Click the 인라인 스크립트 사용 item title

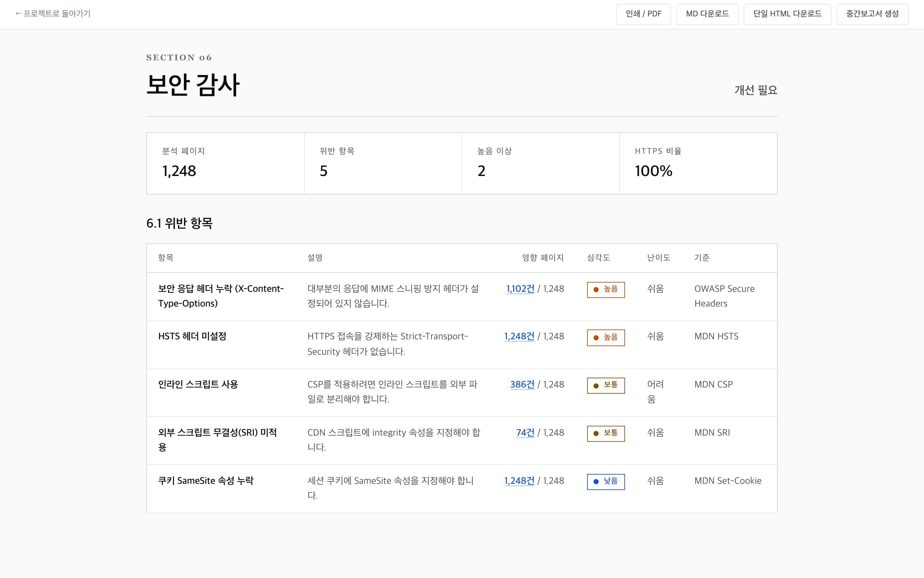coord(198,385)
